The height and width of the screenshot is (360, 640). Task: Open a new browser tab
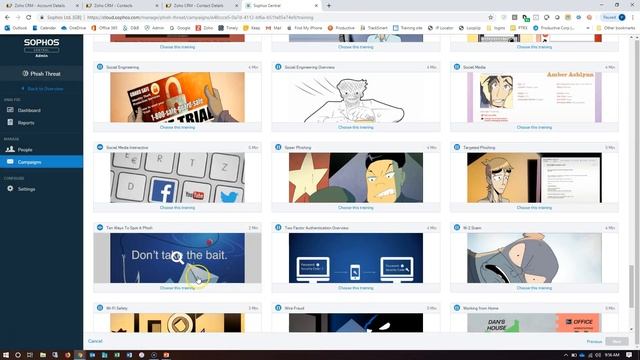329,6
